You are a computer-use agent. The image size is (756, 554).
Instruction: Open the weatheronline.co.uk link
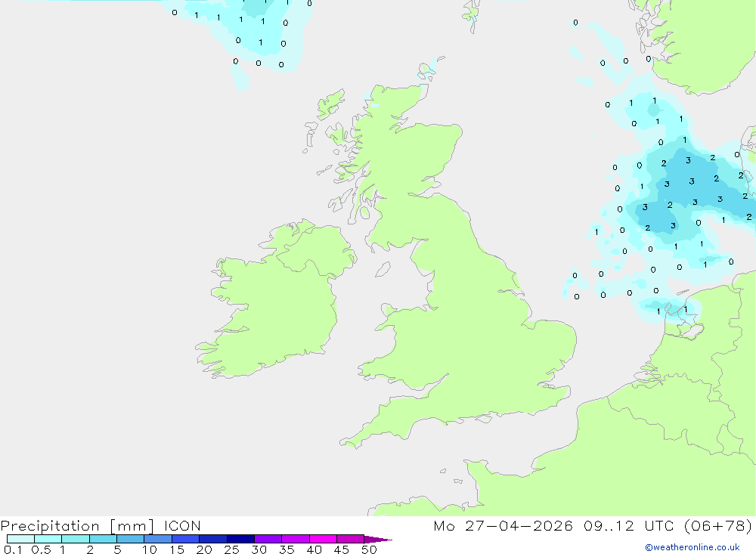tap(692, 547)
